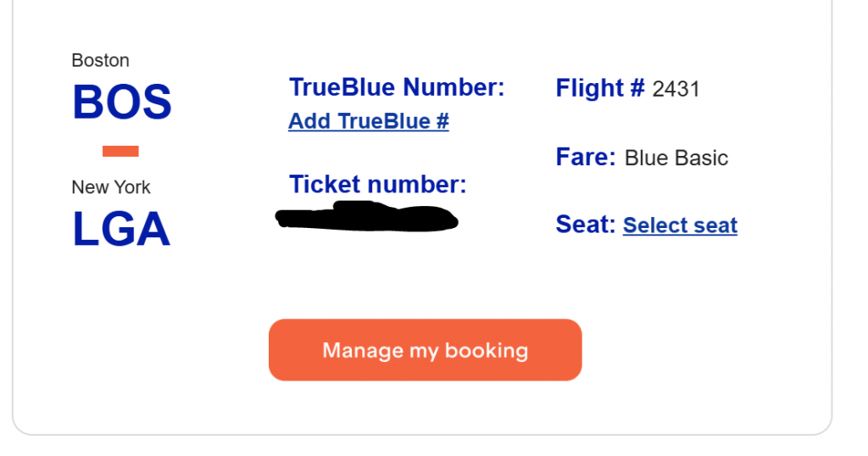Image resolution: width=868 pixels, height=456 pixels.
Task: Click the orange dash between airports
Action: [120, 152]
